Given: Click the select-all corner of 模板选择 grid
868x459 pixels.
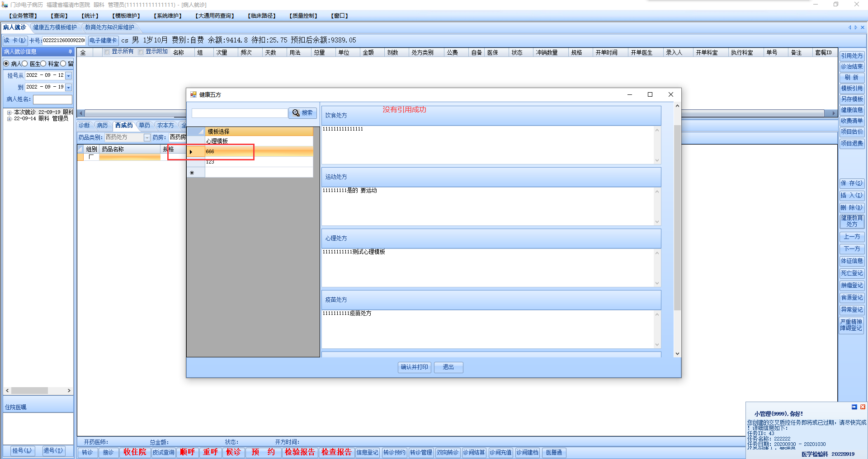Looking at the screenshot, I should (196, 131).
